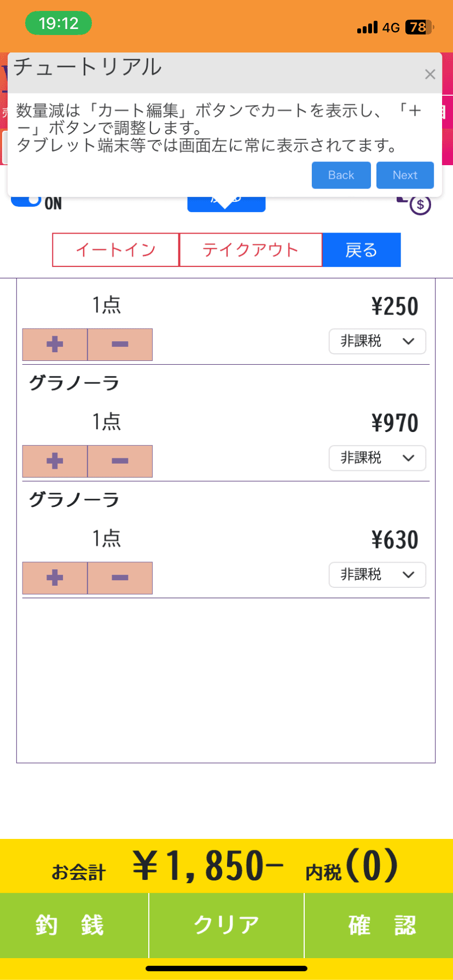The height and width of the screenshot is (980, 453).
Task: Select the テイクアウト option
Action: [x=251, y=250]
